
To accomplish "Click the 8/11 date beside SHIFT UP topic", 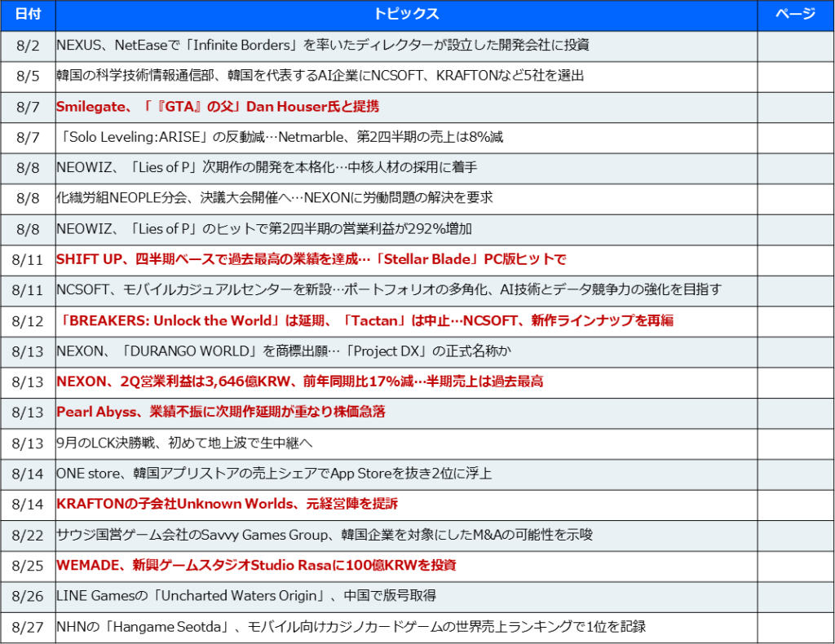I will tap(28, 260).
